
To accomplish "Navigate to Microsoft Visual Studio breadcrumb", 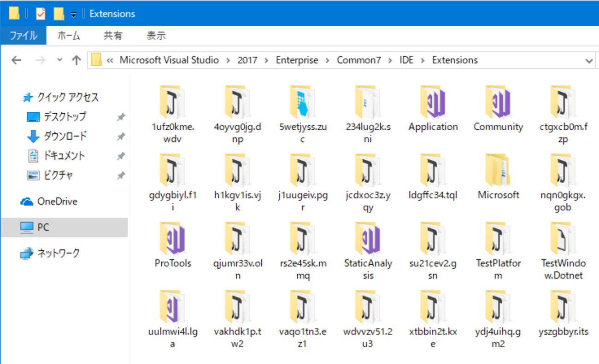I will click(x=170, y=60).
